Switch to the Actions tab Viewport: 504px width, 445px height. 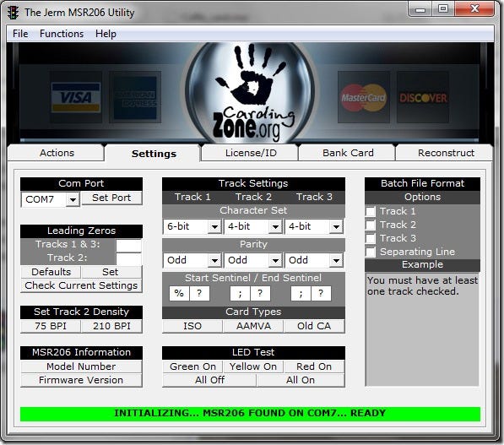[57, 153]
